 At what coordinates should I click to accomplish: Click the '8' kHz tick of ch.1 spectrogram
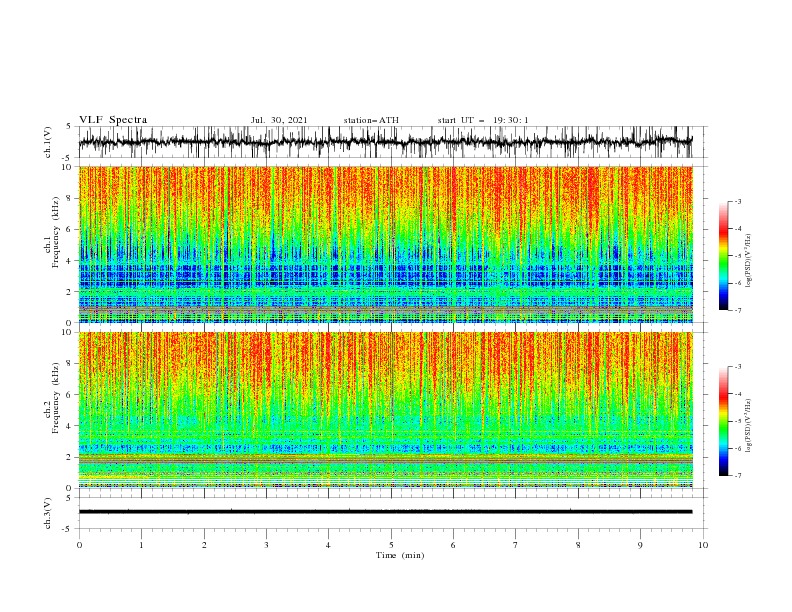click(x=70, y=198)
